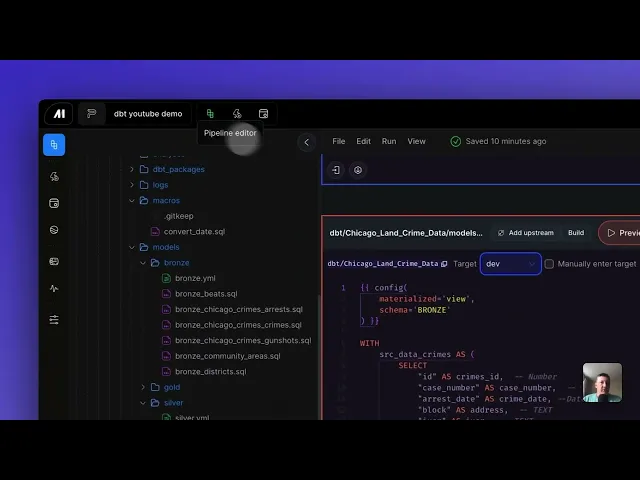Open the Edit menu
This screenshot has height=480, width=640.
point(363,141)
